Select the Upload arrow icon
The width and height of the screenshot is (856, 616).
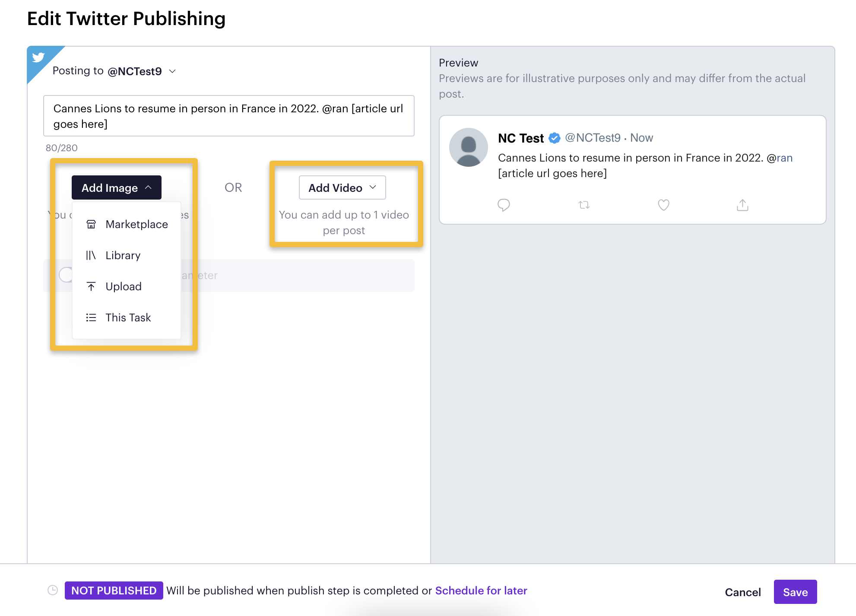pos(91,286)
